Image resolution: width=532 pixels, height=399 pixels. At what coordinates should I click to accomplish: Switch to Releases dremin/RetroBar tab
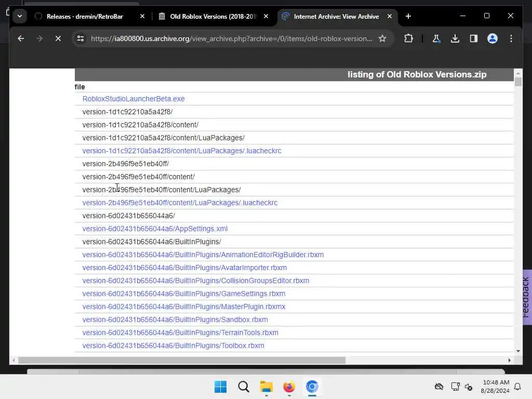point(85,16)
